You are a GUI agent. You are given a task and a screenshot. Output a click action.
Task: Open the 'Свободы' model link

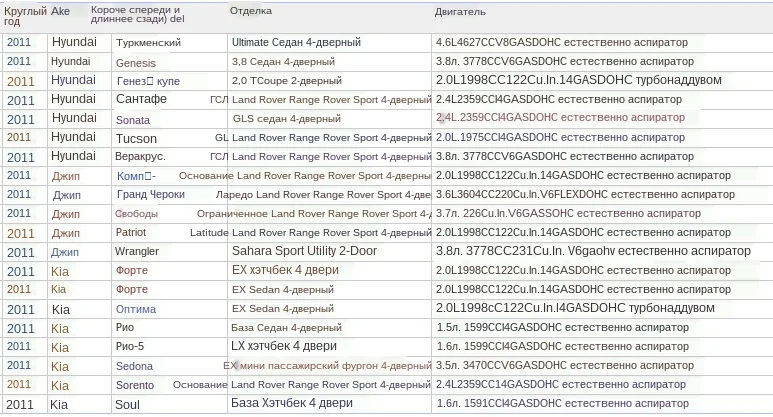(x=137, y=214)
